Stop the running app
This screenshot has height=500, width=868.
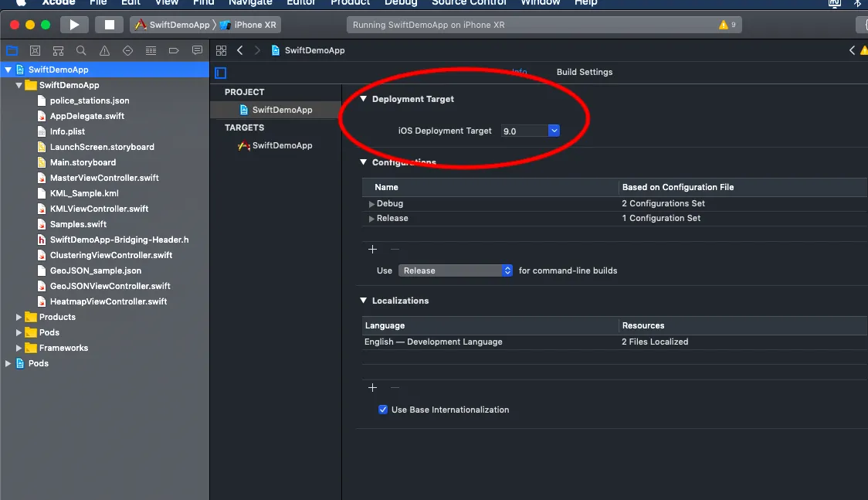point(109,25)
